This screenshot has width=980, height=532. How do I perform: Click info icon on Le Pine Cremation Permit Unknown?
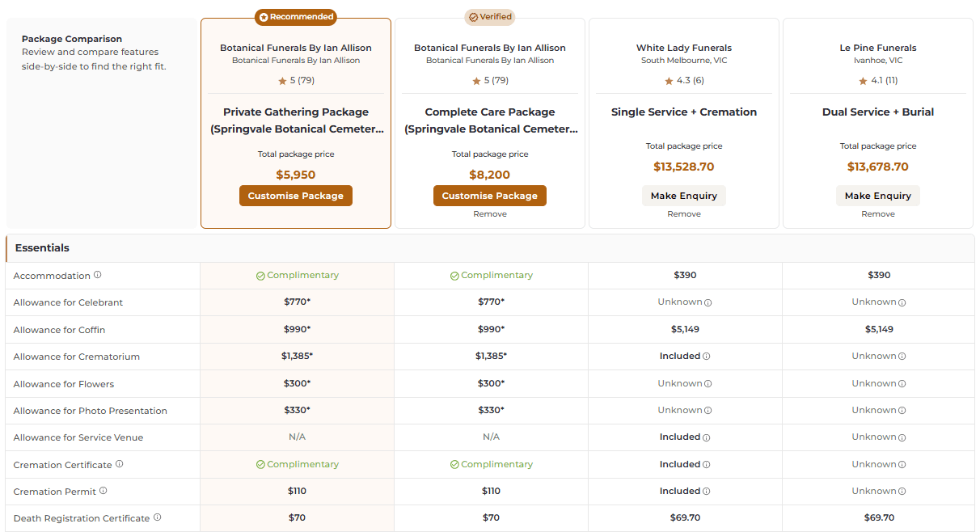coord(902,492)
